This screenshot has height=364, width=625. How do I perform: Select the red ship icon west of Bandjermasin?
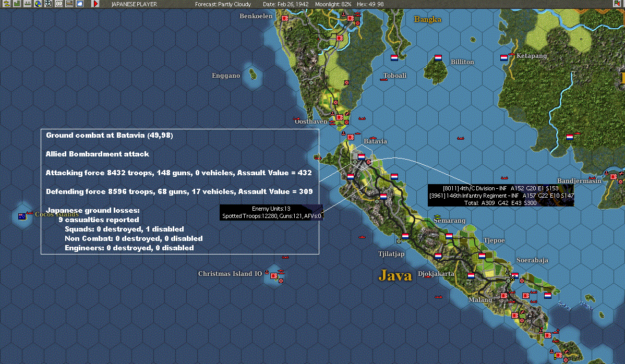(504, 178)
